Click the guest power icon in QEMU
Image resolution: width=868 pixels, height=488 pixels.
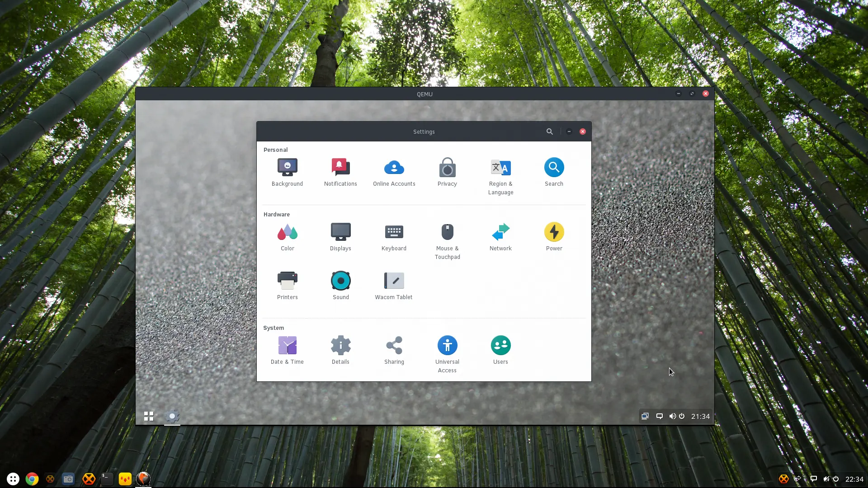coord(682,416)
